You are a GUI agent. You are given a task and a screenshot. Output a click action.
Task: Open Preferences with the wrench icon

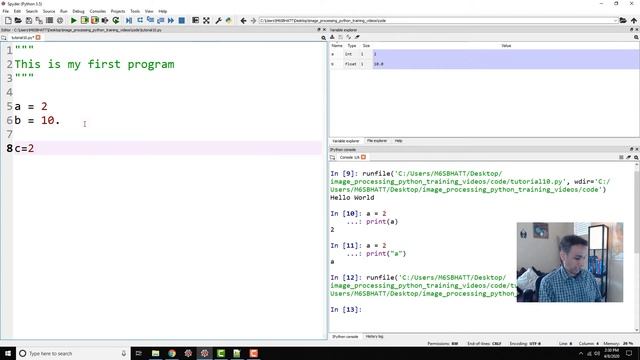218,20
